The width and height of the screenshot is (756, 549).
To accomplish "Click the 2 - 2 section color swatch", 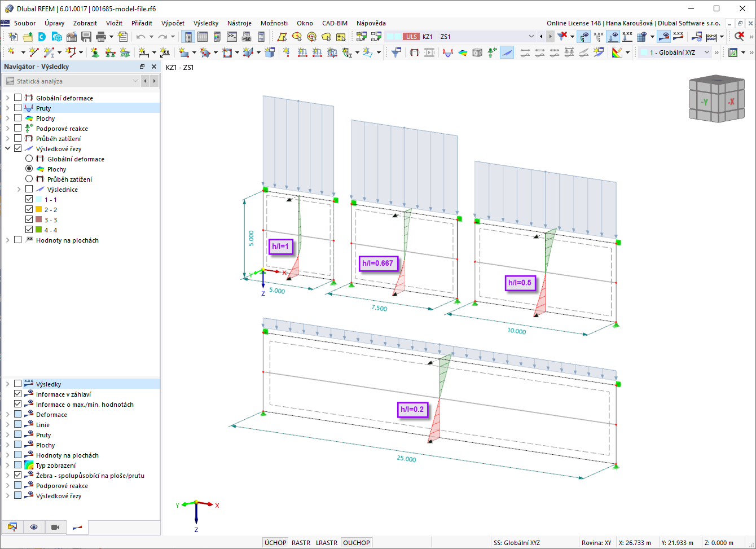I will coord(39,209).
